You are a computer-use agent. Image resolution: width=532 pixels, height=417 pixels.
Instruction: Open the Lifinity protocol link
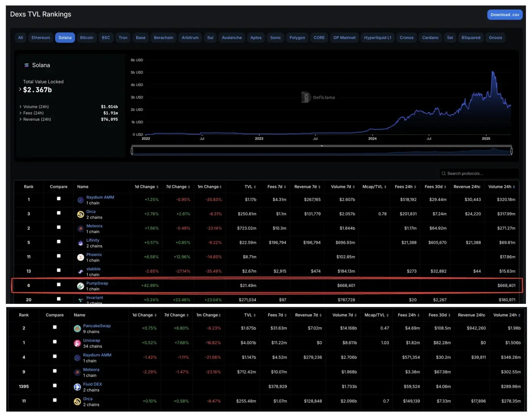92,240
